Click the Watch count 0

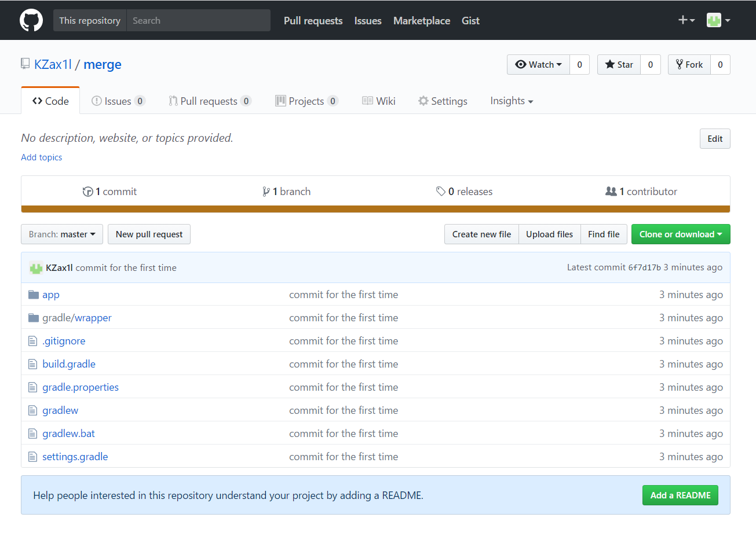coord(579,64)
